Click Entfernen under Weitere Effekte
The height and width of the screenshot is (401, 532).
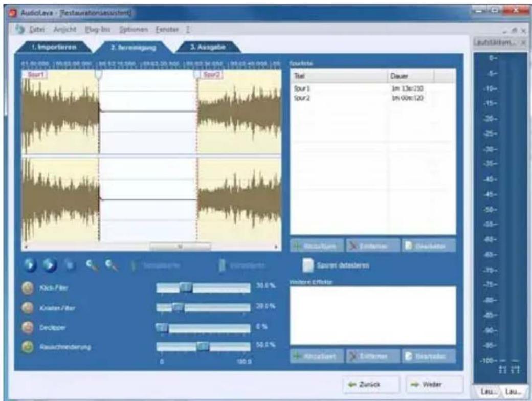[x=372, y=356]
